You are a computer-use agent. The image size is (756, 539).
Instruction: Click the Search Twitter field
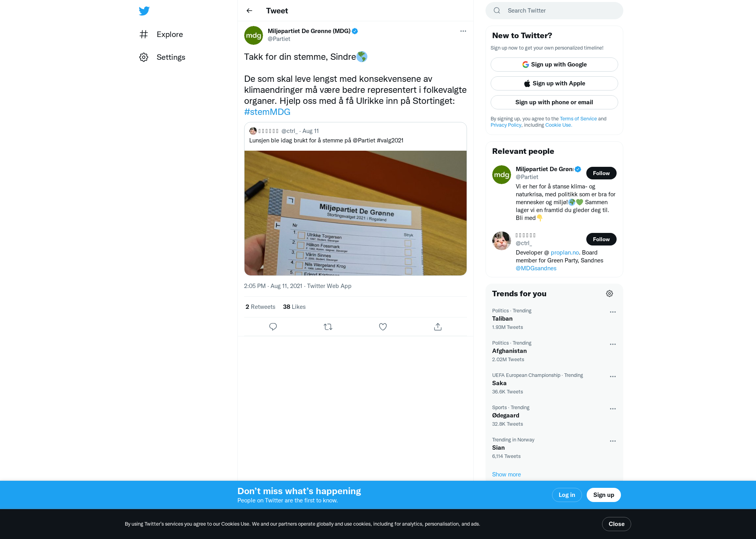click(554, 11)
